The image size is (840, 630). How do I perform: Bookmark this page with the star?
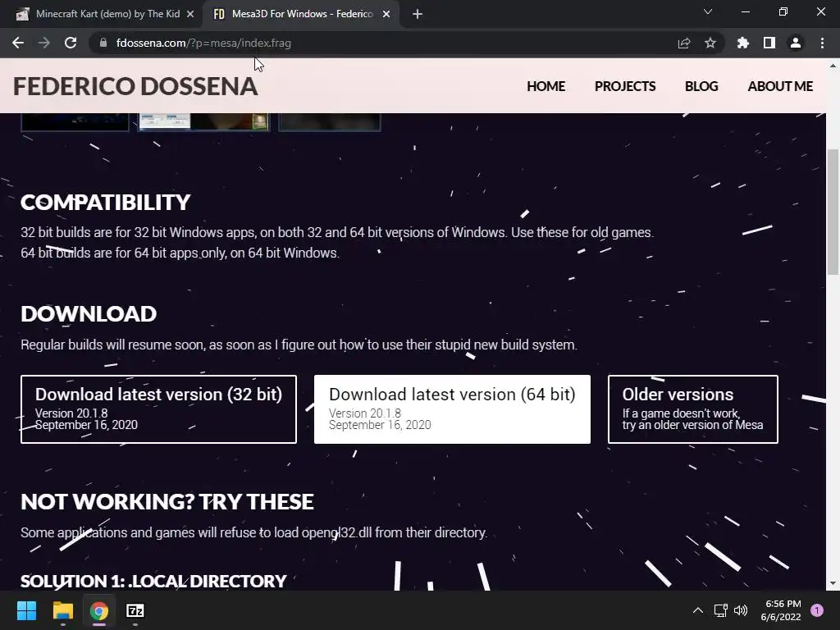(710, 43)
